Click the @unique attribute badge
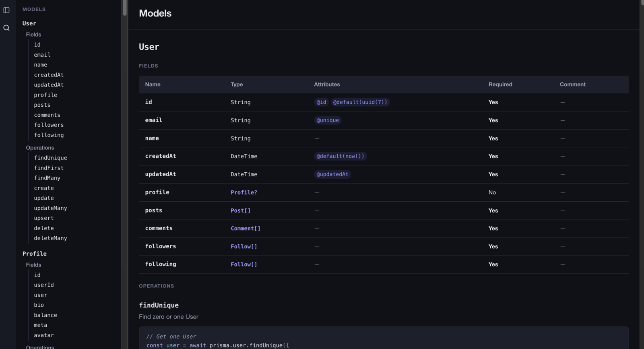 point(328,120)
